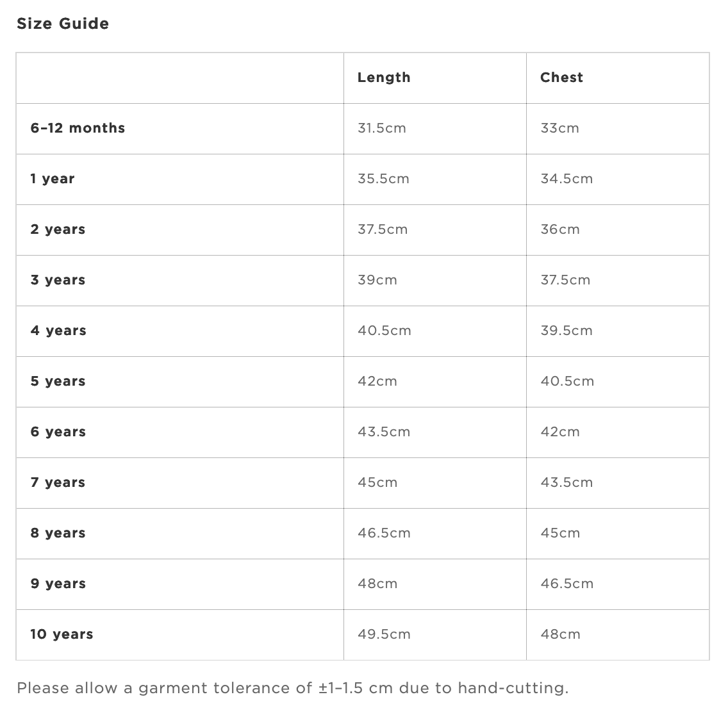
Task: Click the 6 years row label
Action: 58,432
